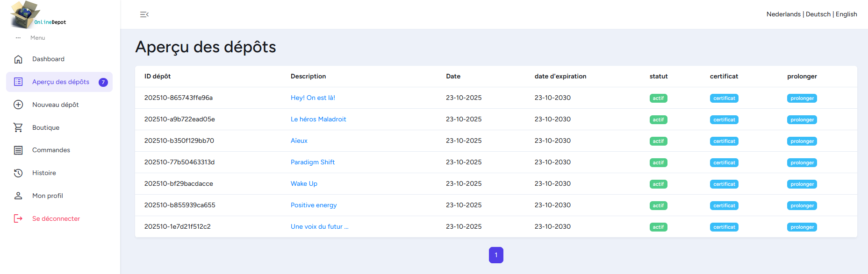Click prolonger button for 'Wake Up' row
868x274 pixels.
coord(802,184)
